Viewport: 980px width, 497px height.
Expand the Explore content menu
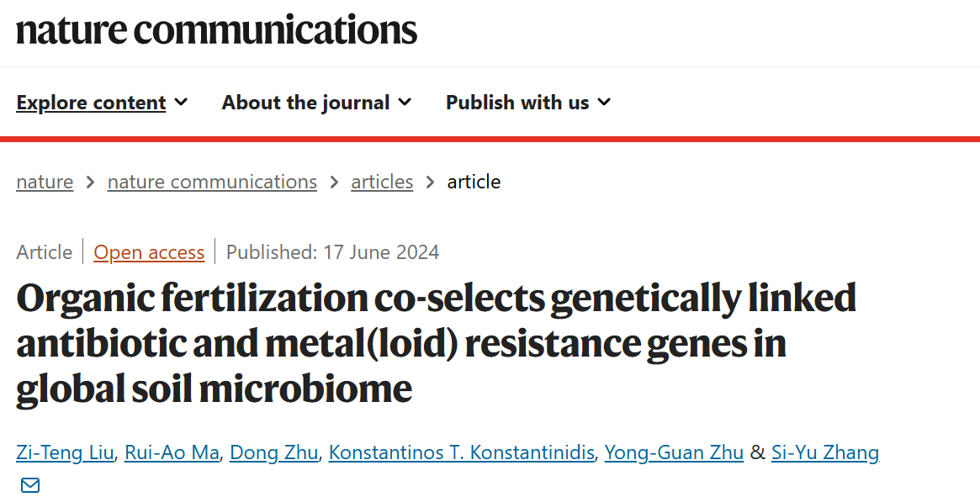[x=91, y=103]
